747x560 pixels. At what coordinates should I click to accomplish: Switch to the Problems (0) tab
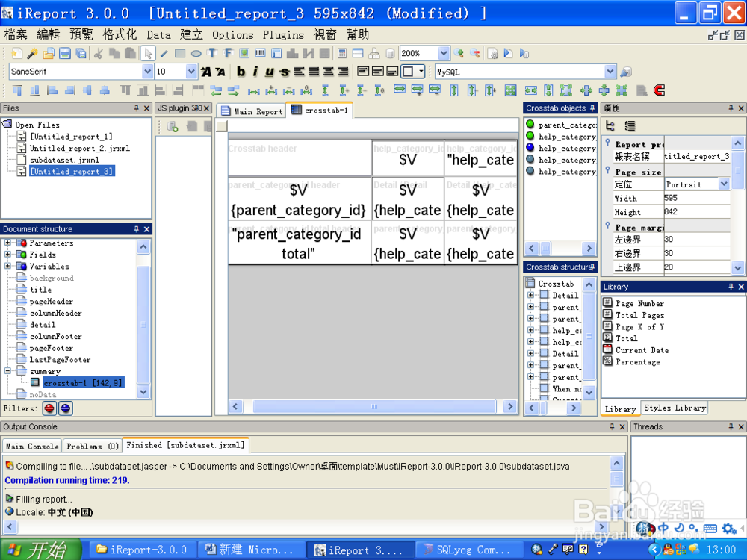(x=93, y=447)
